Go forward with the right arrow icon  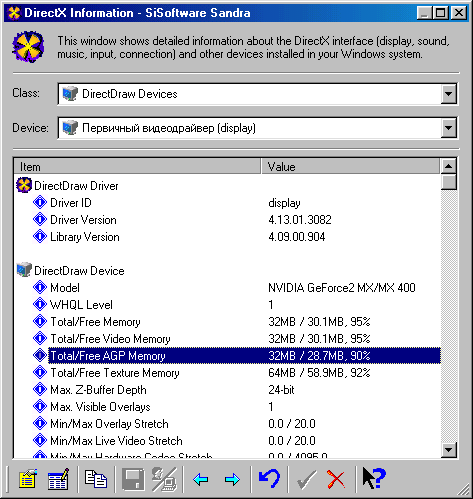pos(232,480)
